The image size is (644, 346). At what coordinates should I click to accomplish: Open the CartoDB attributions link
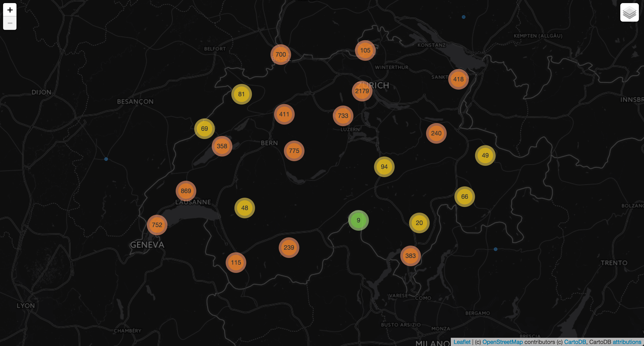tap(627, 342)
